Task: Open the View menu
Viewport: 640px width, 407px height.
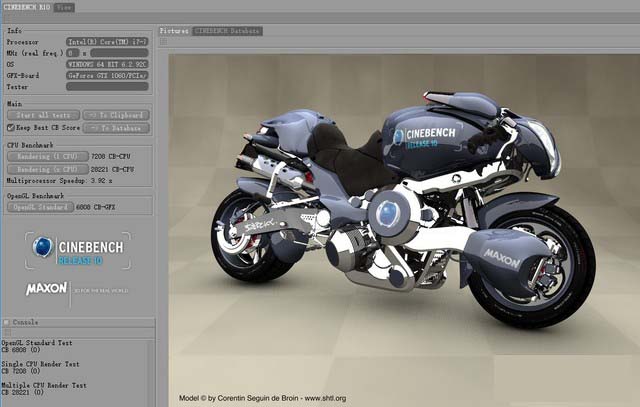Action: [x=64, y=7]
